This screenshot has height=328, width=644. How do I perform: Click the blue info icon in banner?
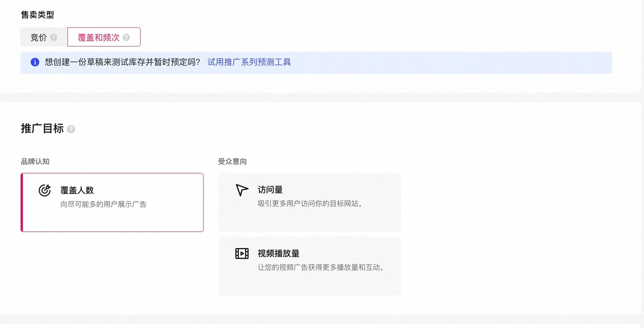coord(35,62)
